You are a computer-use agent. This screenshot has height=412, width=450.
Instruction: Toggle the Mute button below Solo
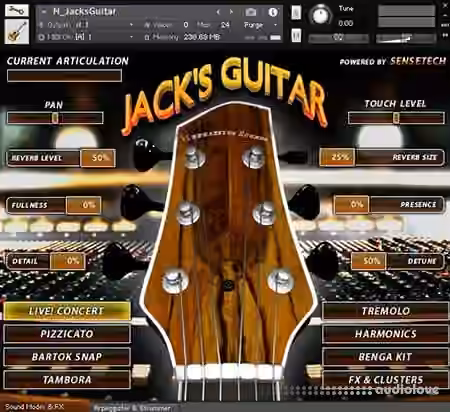296,35
